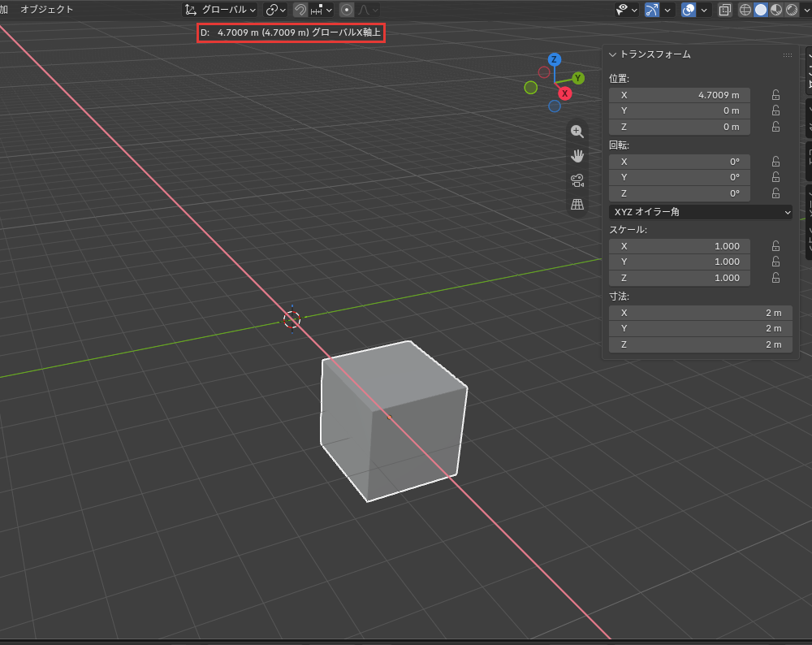Switch to rendered viewport shading

point(792,10)
